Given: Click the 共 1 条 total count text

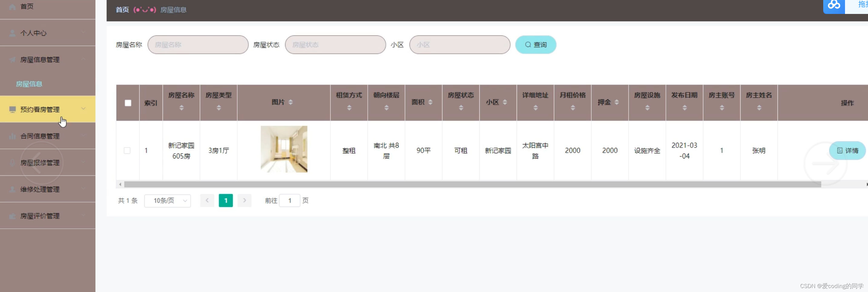Looking at the screenshot, I should [128, 201].
